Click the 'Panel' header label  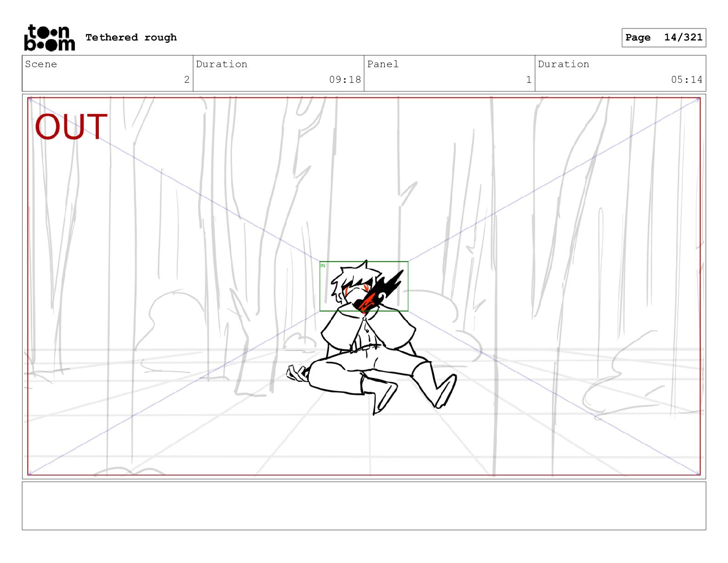click(383, 64)
